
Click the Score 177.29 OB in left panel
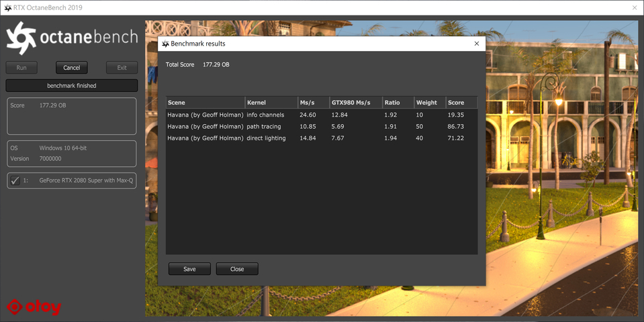pos(52,105)
